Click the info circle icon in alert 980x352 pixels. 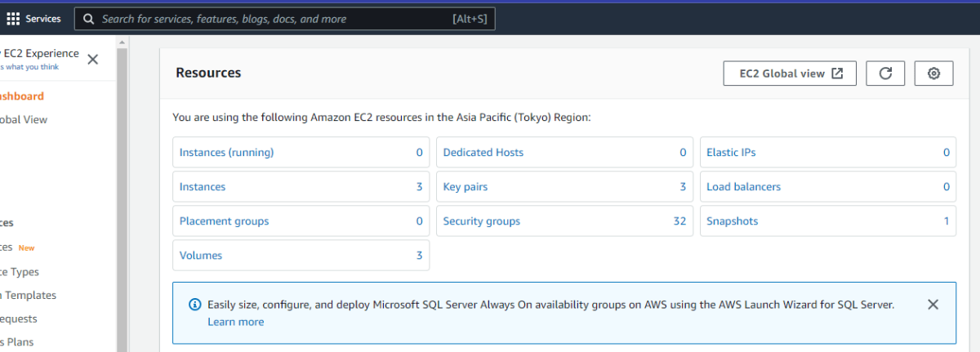[x=194, y=305]
